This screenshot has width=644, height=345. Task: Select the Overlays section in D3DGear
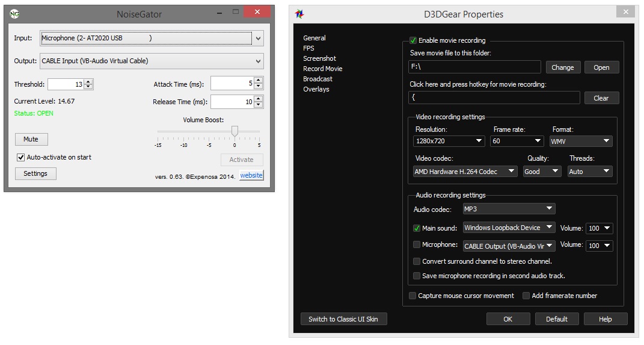click(316, 89)
